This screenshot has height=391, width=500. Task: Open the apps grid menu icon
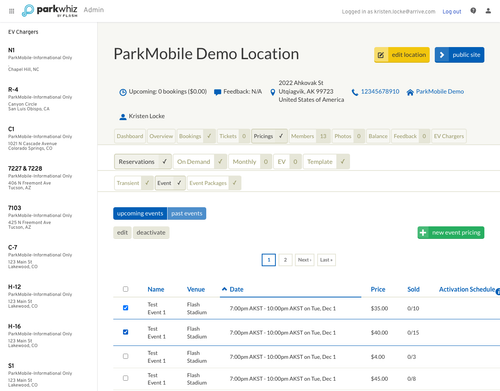tap(12, 11)
